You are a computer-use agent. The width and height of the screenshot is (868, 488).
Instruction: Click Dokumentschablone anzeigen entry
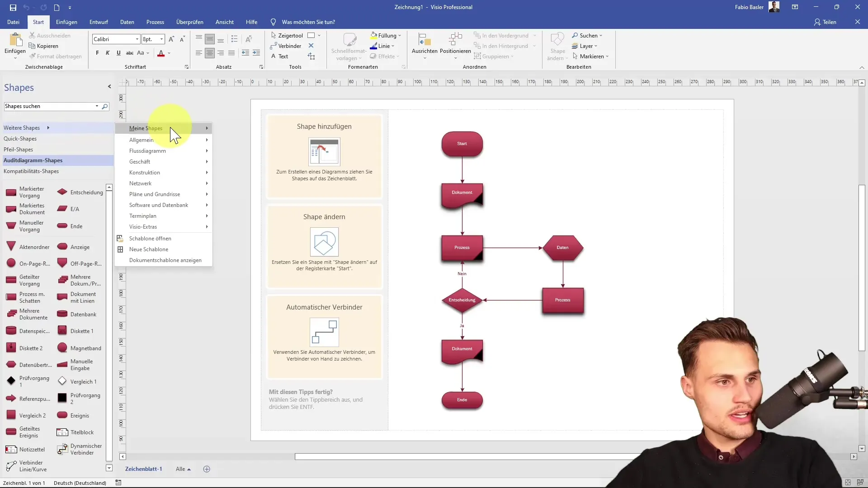[164, 260]
